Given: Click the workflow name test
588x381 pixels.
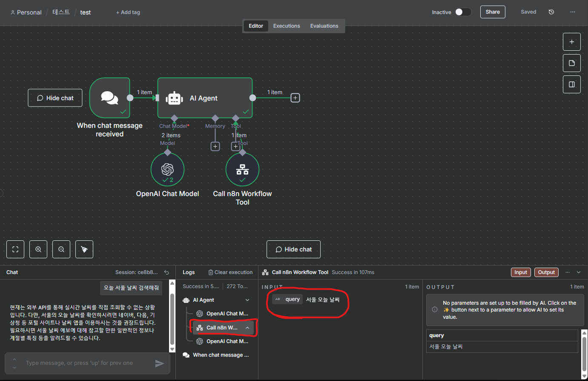Looking at the screenshot, I should (86, 12).
